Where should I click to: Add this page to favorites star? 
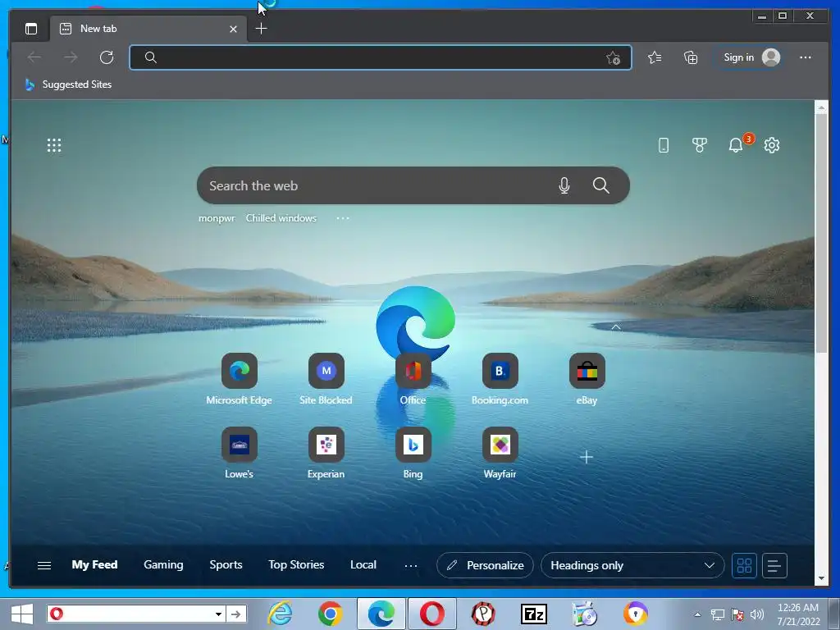pyautogui.click(x=614, y=58)
